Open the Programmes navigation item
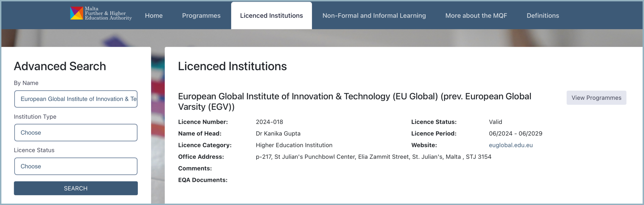 pyautogui.click(x=201, y=16)
